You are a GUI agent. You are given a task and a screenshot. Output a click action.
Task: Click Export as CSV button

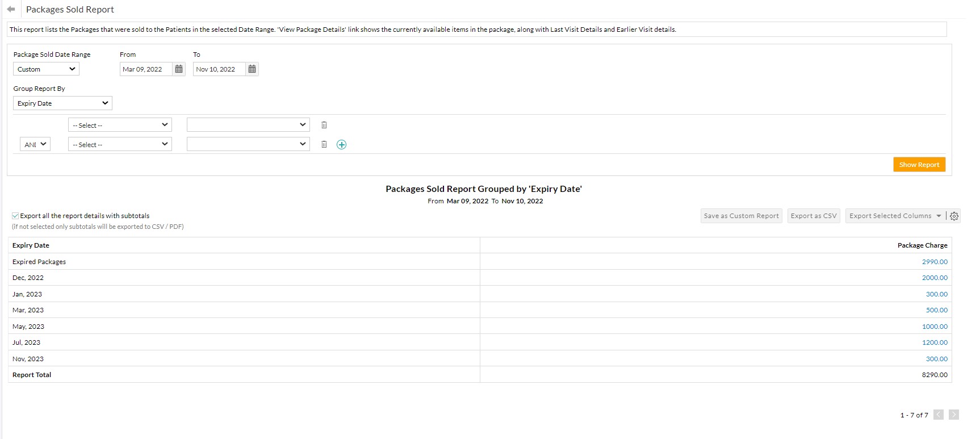813,216
